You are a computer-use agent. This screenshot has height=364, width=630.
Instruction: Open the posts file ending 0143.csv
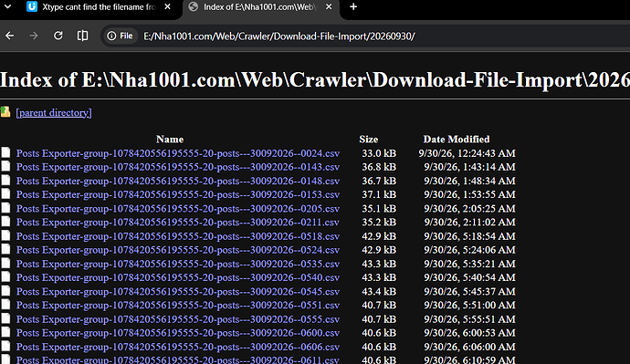pos(178,167)
